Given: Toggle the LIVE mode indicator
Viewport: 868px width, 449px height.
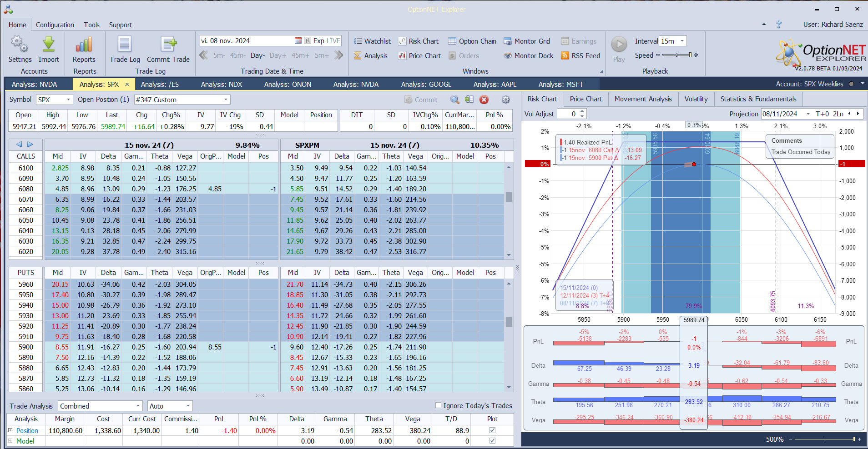Looking at the screenshot, I should pyautogui.click(x=333, y=41).
